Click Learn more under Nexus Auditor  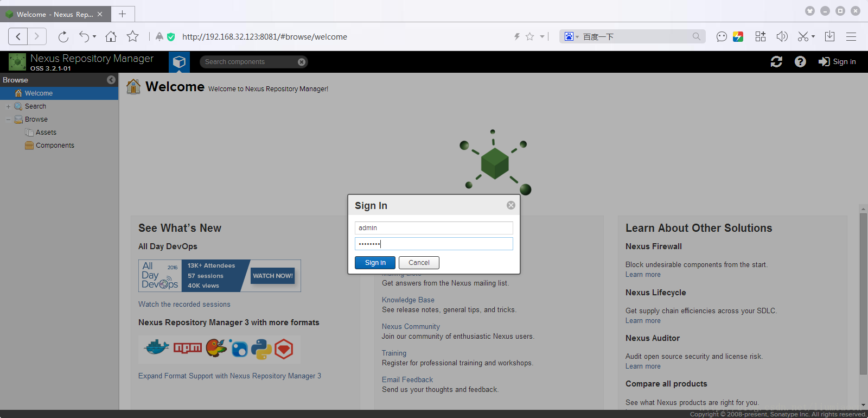click(643, 366)
